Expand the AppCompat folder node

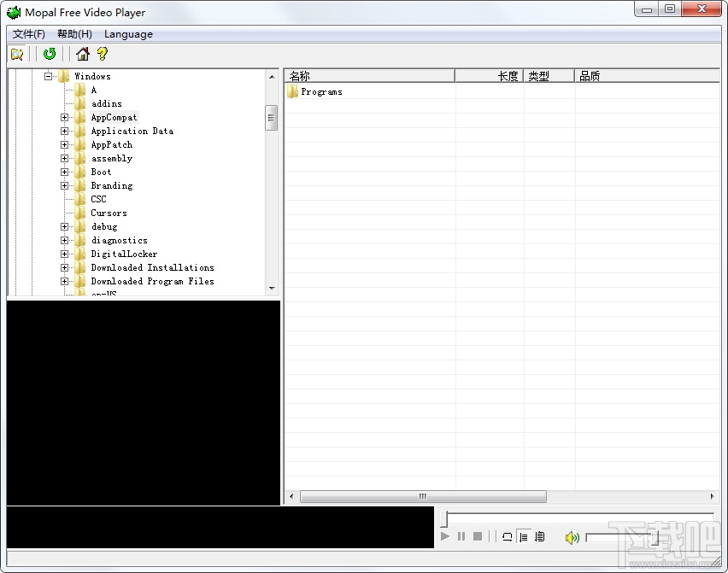click(x=65, y=117)
